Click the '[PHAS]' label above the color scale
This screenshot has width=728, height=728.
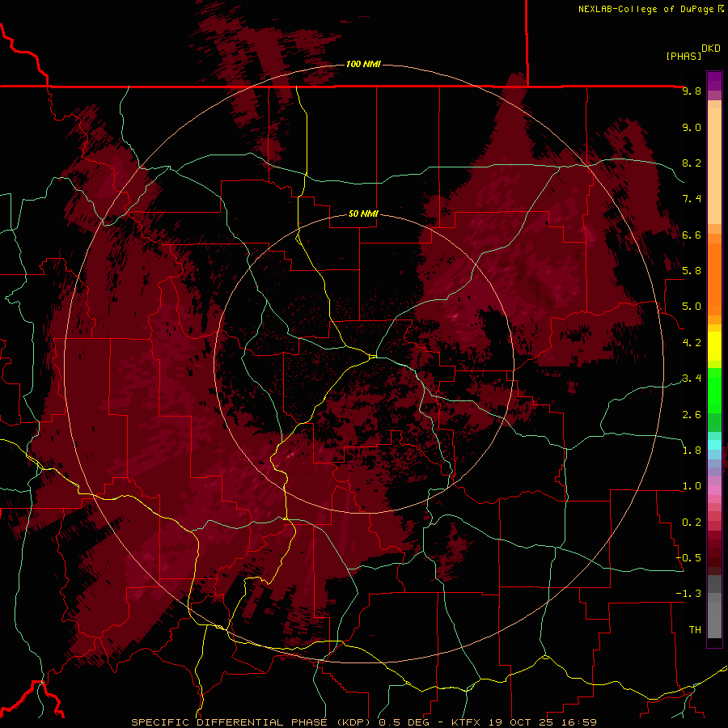click(684, 56)
